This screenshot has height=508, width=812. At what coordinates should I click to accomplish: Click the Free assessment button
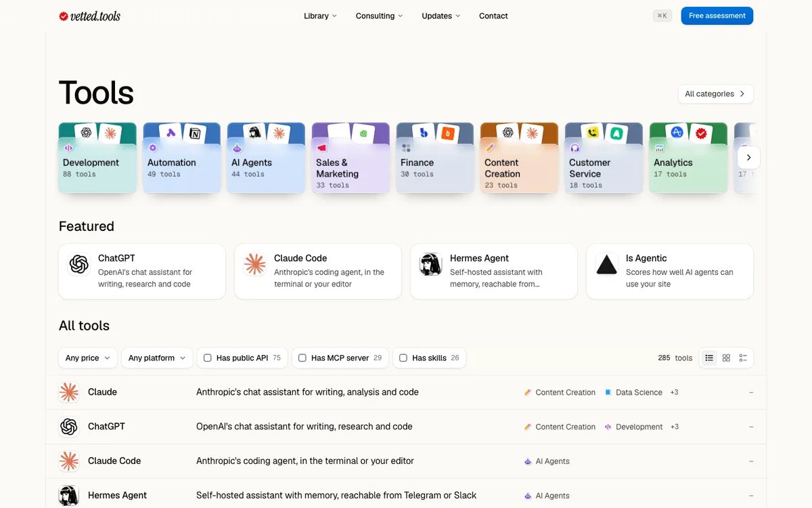[x=717, y=16]
